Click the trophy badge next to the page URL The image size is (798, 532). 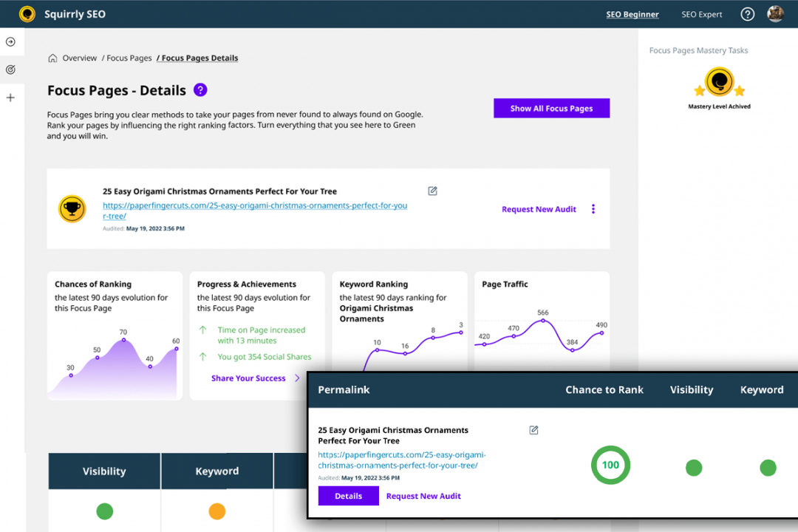[x=72, y=208]
